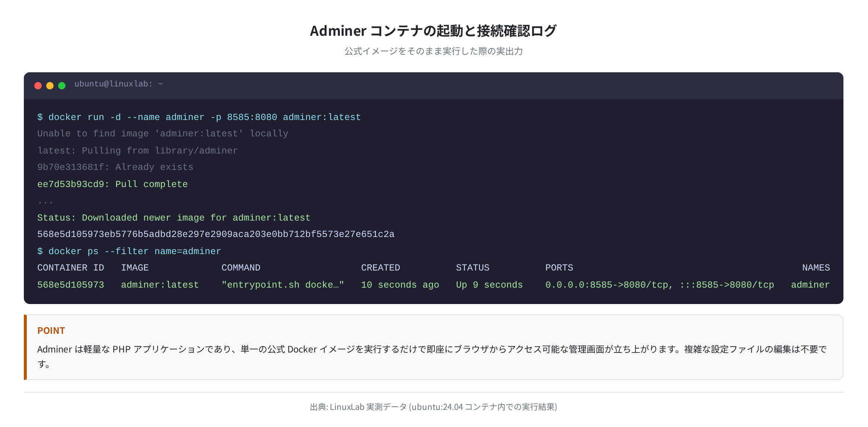Click the '10 seconds ago' created value

click(400, 285)
